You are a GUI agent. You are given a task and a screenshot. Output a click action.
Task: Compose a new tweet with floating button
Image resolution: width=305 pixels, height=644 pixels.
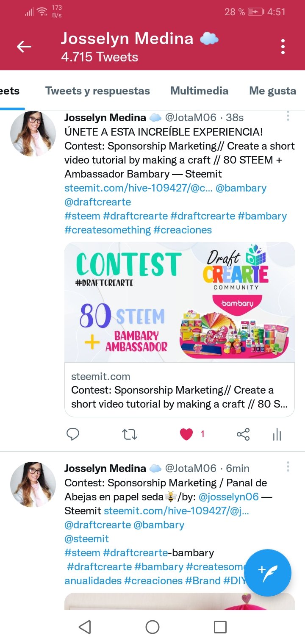point(268,573)
